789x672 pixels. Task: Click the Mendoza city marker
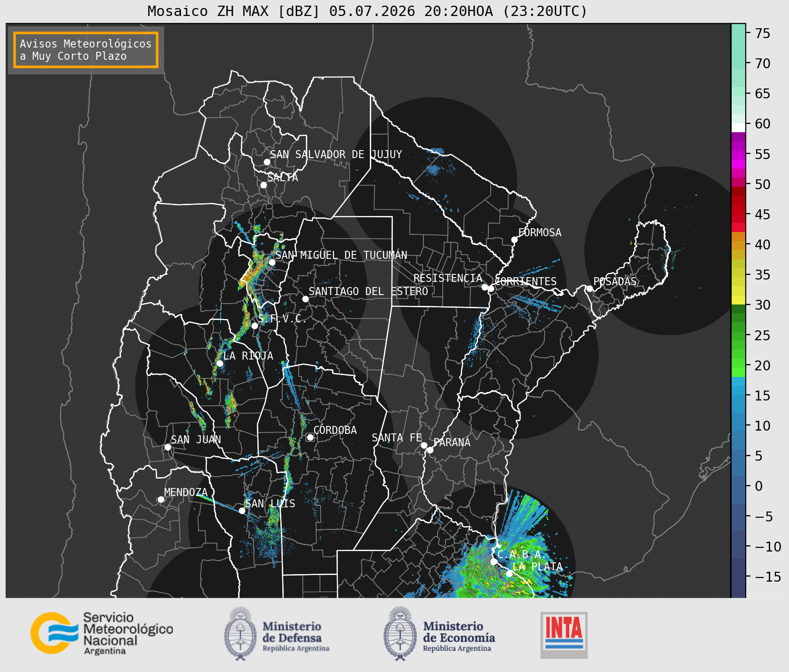[161, 499]
